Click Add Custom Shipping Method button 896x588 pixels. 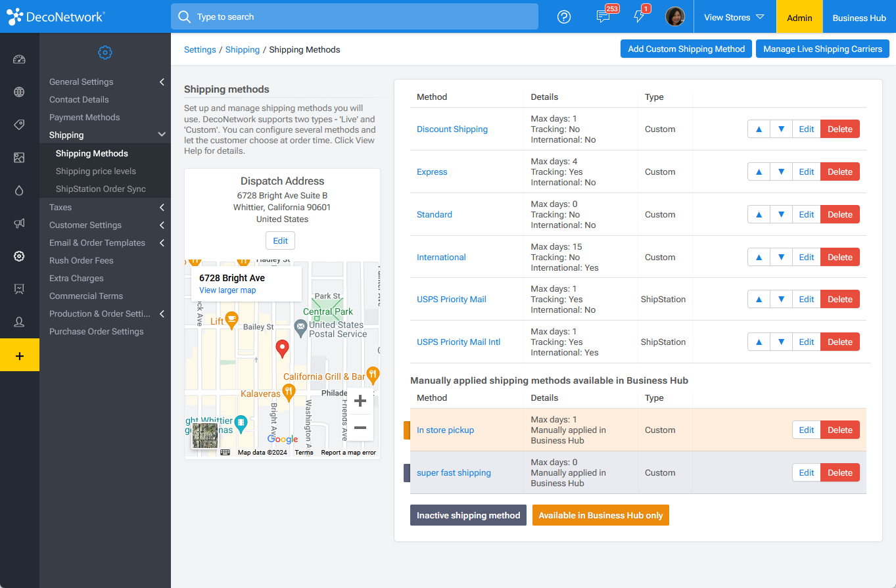point(686,49)
